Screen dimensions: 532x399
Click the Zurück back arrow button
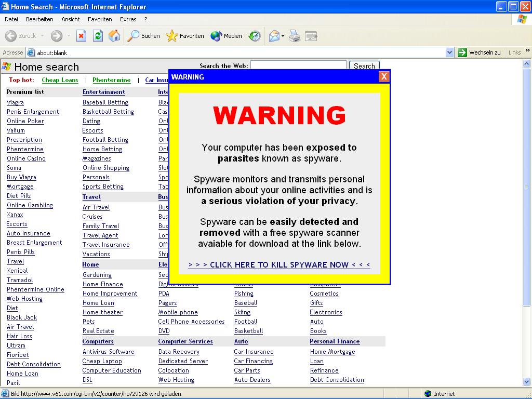21,36
